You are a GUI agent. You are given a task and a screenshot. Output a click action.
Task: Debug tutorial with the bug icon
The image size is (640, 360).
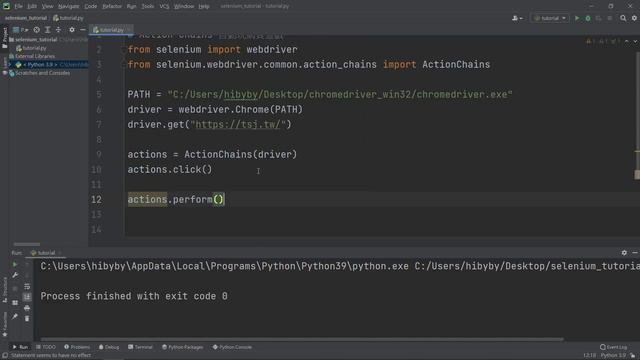[x=588, y=18]
